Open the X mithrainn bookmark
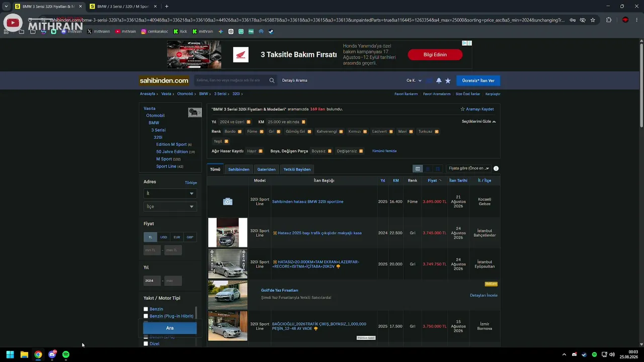Image resolution: width=644 pixels, height=362 pixels. click(x=99, y=31)
